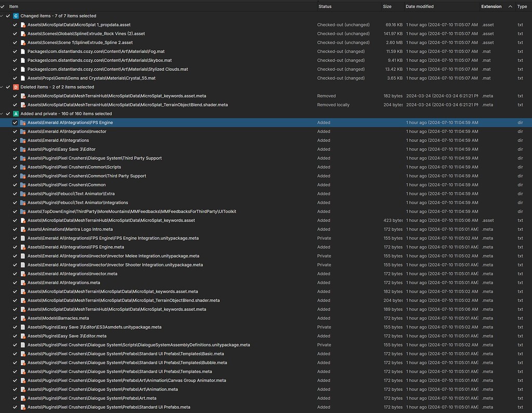Viewport: 532px width, 413px height.
Task: Click the folder icon beside Invector integration entry
Action: pos(23,131)
